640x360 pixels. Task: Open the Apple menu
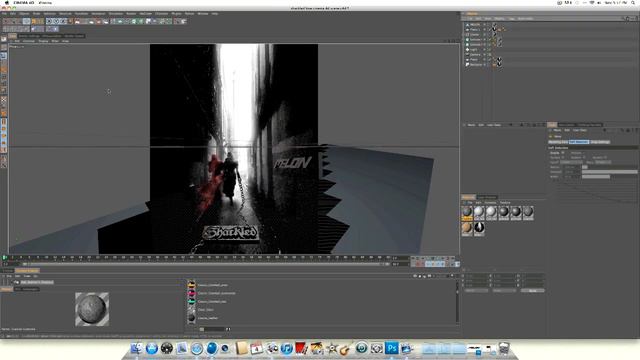point(7,2)
